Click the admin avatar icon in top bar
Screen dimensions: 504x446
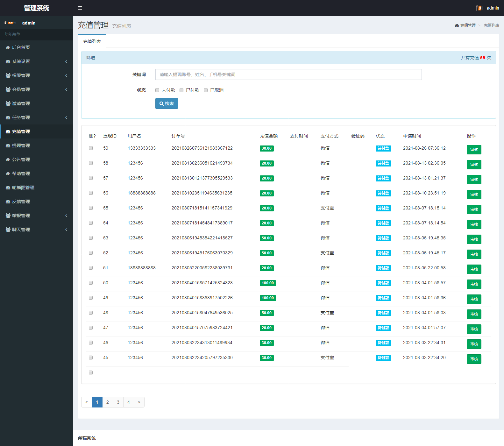[479, 8]
